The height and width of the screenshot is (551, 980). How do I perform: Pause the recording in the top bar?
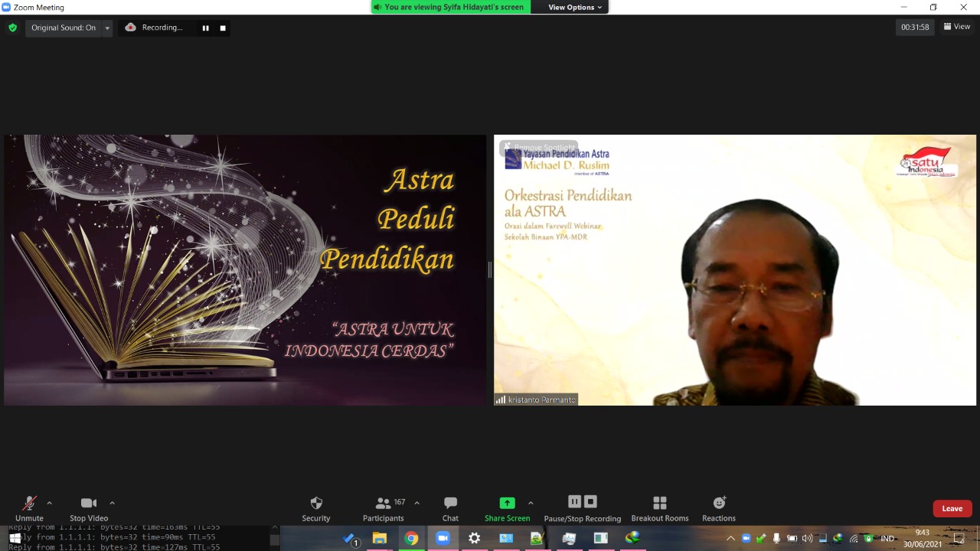click(205, 28)
